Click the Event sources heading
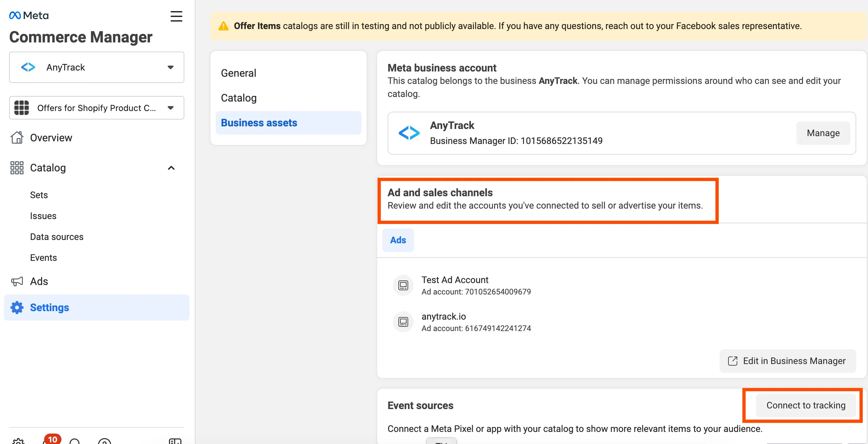Viewport: 868px width, 444px height. tap(420, 405)
